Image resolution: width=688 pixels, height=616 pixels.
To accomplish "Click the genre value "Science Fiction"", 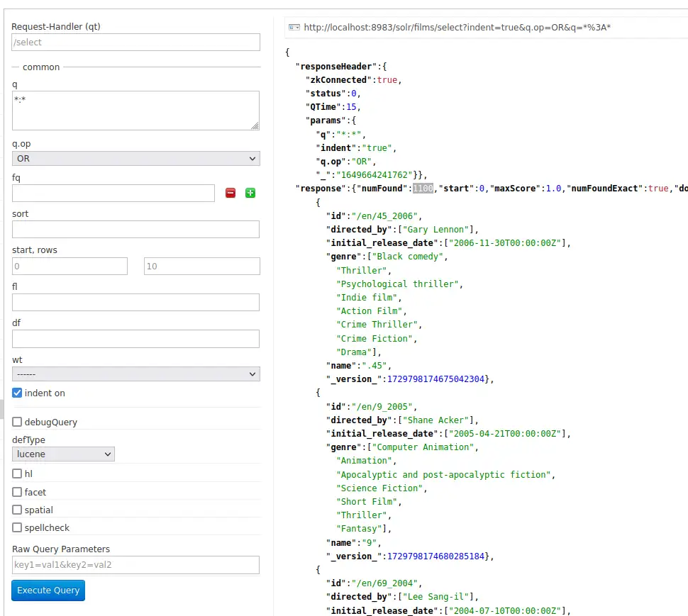I will tap(379, 488).
